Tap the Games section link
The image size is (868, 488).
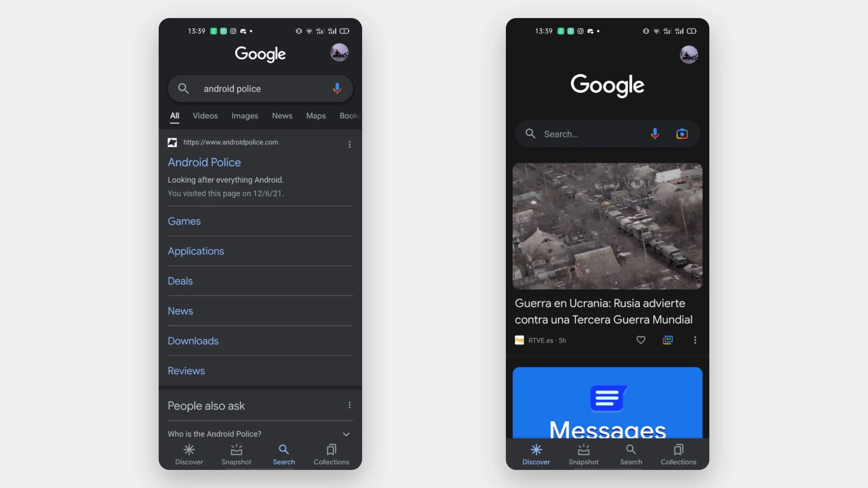[184, 221]
